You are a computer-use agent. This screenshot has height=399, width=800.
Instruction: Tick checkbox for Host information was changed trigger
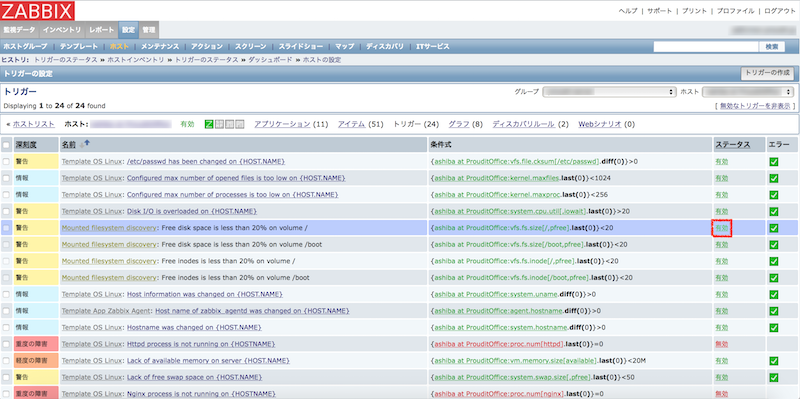[x=6, y=294]
